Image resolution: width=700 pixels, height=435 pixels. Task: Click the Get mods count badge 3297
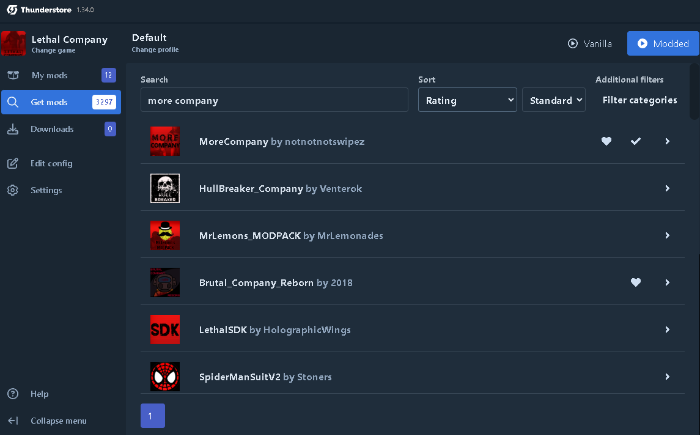[x=104, y=102]
